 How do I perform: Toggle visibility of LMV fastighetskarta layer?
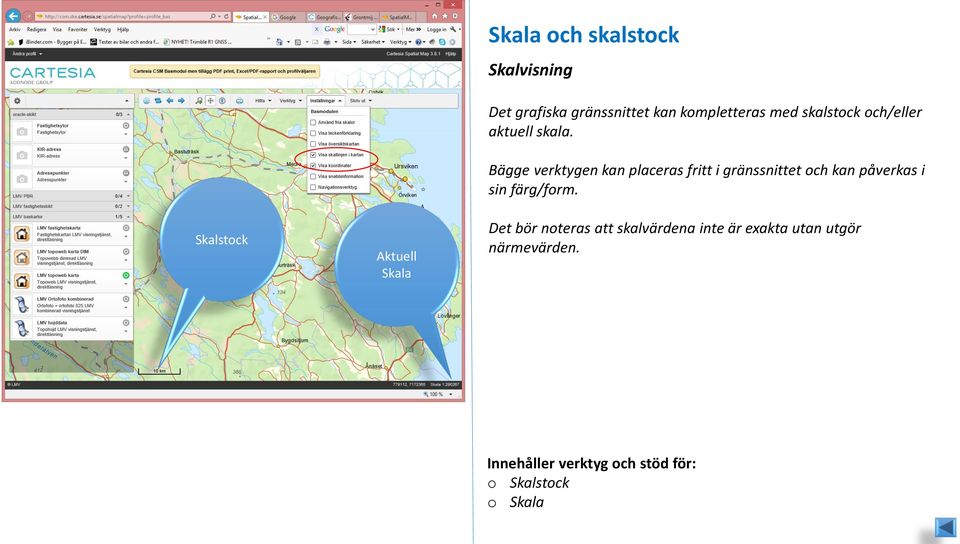[126, 228]
